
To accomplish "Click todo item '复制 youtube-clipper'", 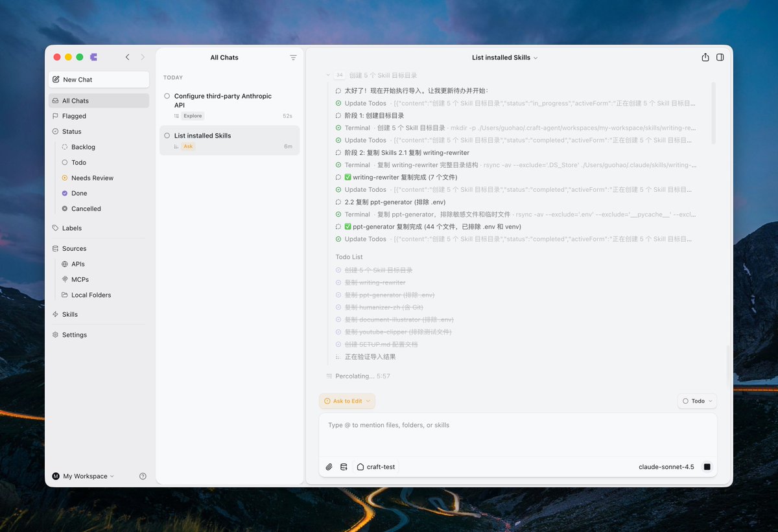I will click(x=398, y=332).
